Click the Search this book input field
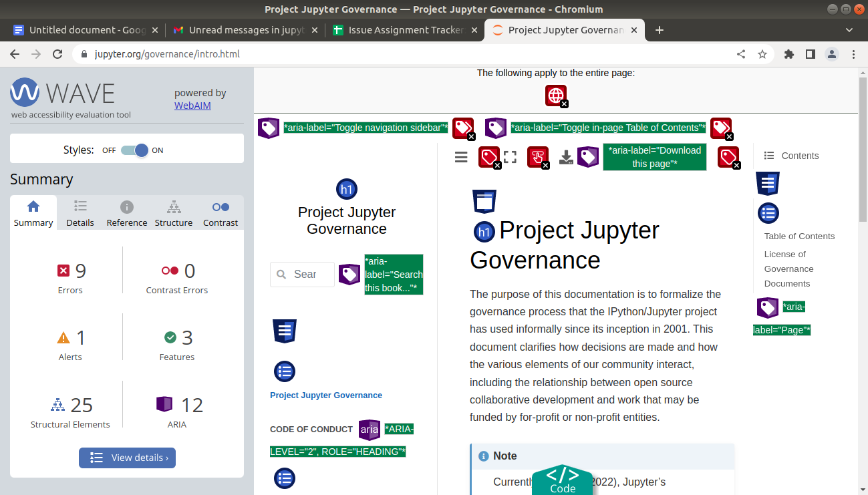This screenshot has width=868, height=495. (x=302, y=274)
